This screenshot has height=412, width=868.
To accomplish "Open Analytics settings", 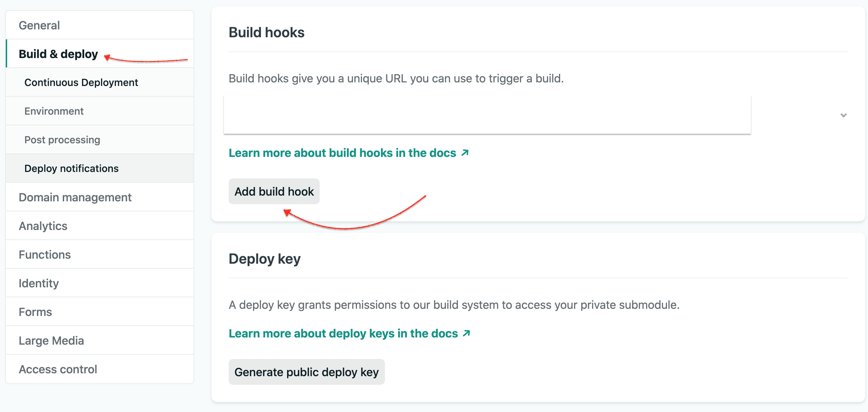I will [100, 226].
